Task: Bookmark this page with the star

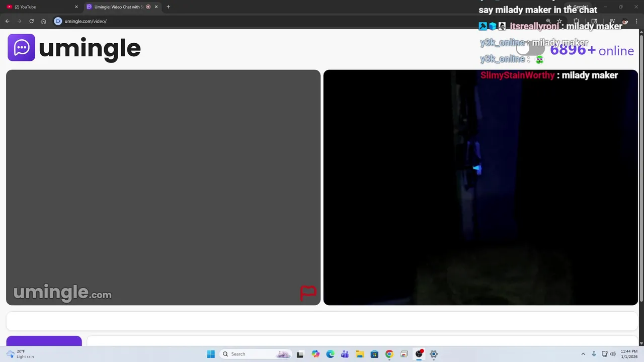Action: tap(559, 21)
